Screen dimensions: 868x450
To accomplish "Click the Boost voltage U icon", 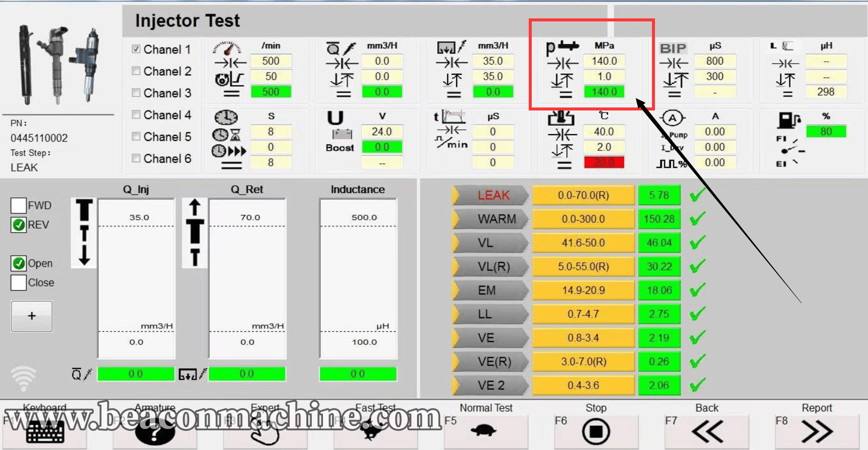I will click(x=335, y=117).
